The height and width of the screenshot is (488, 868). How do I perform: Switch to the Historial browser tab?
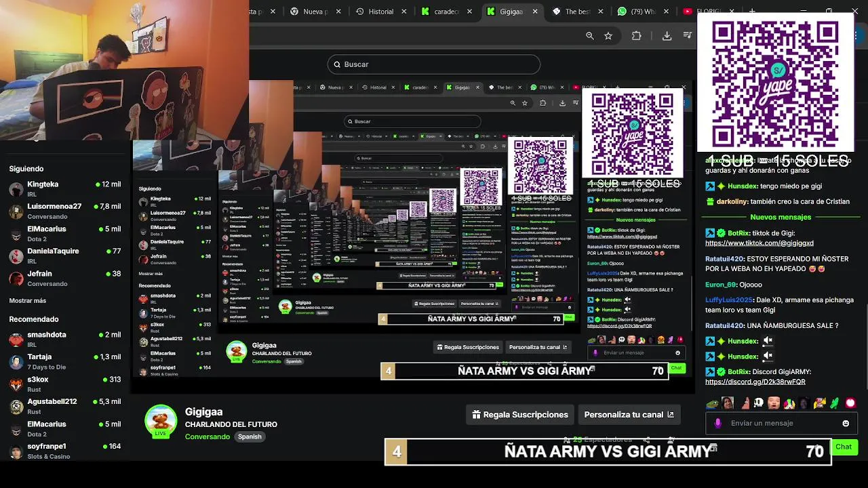381,12
